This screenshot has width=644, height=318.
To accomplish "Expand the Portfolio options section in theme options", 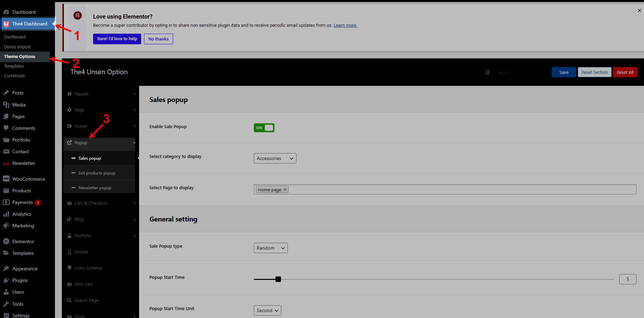I will (x=101, y=236).
